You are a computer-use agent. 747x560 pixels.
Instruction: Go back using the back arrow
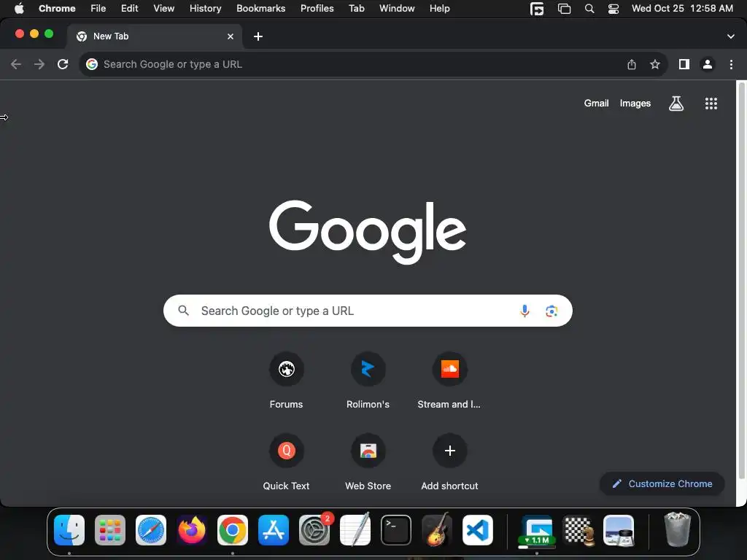tap(16, 64)
